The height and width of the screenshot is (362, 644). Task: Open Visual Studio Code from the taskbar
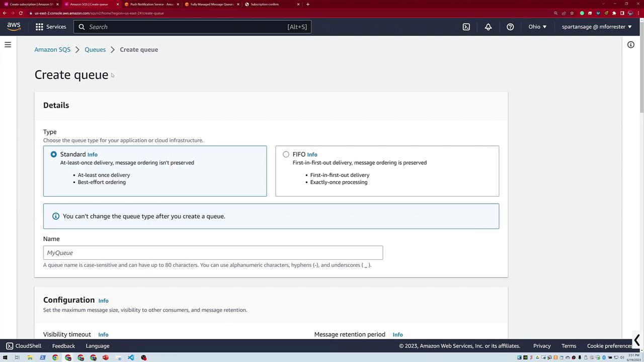131,357
